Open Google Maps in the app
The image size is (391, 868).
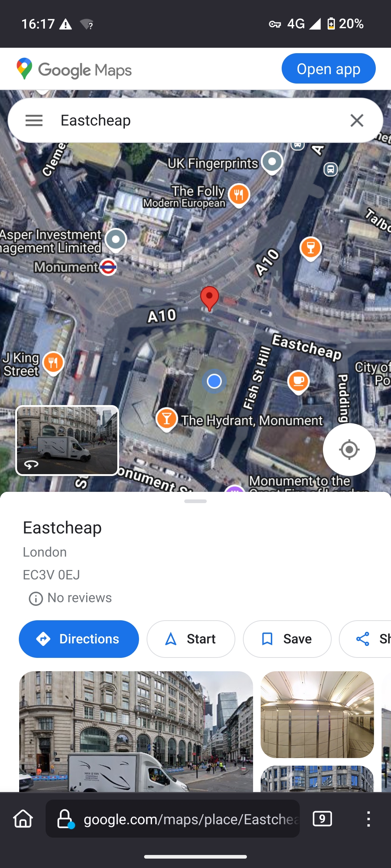point(329,68)
